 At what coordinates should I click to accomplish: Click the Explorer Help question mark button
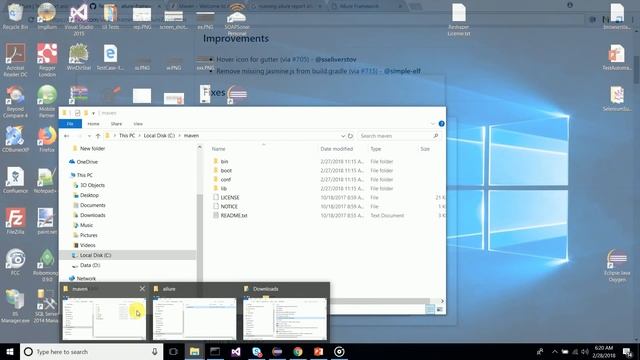coord(441,124)
